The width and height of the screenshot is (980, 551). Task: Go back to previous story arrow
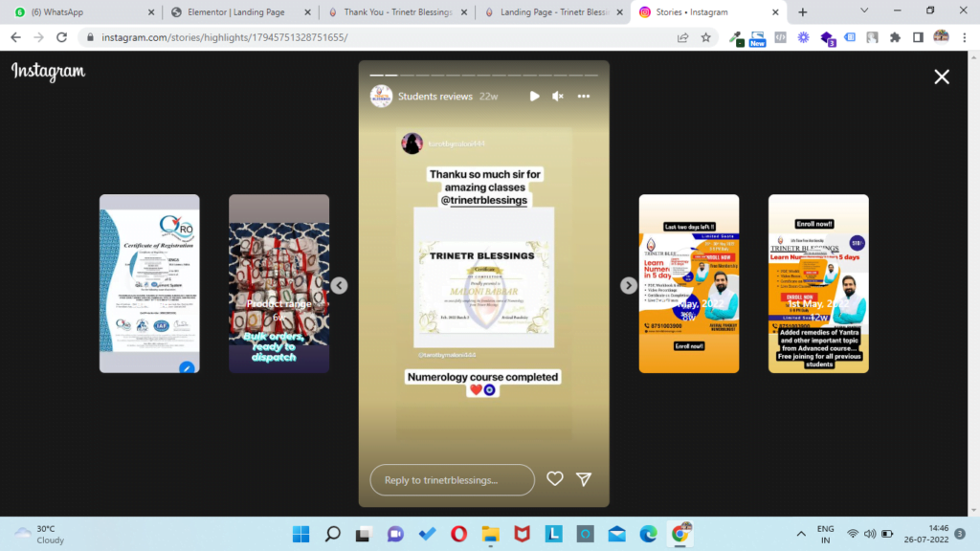click(339, 285)
